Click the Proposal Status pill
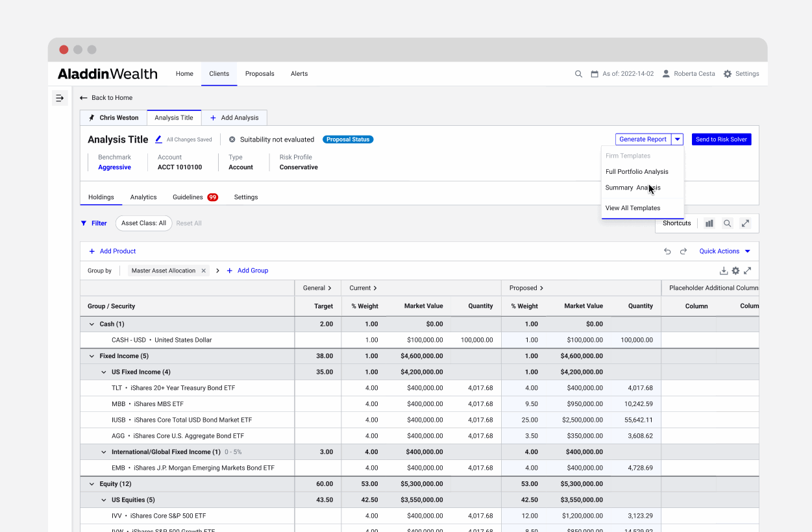 click(x=348, y=139)
